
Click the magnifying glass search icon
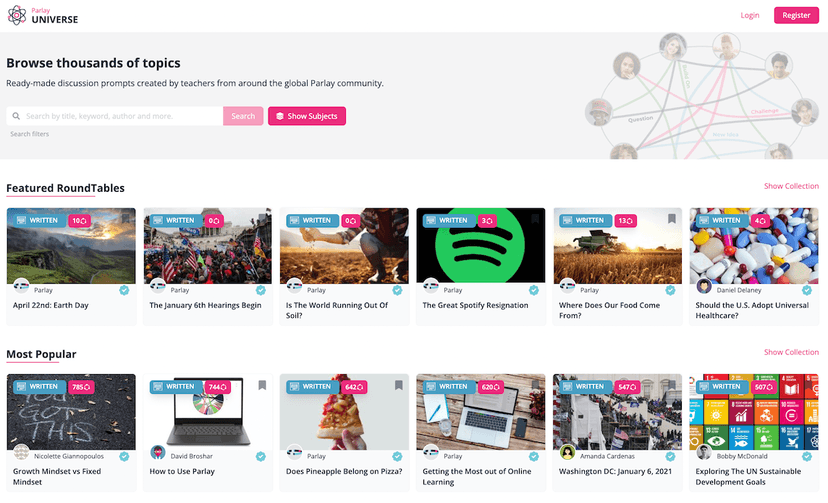pyautogui.click(x=16, y=116)
